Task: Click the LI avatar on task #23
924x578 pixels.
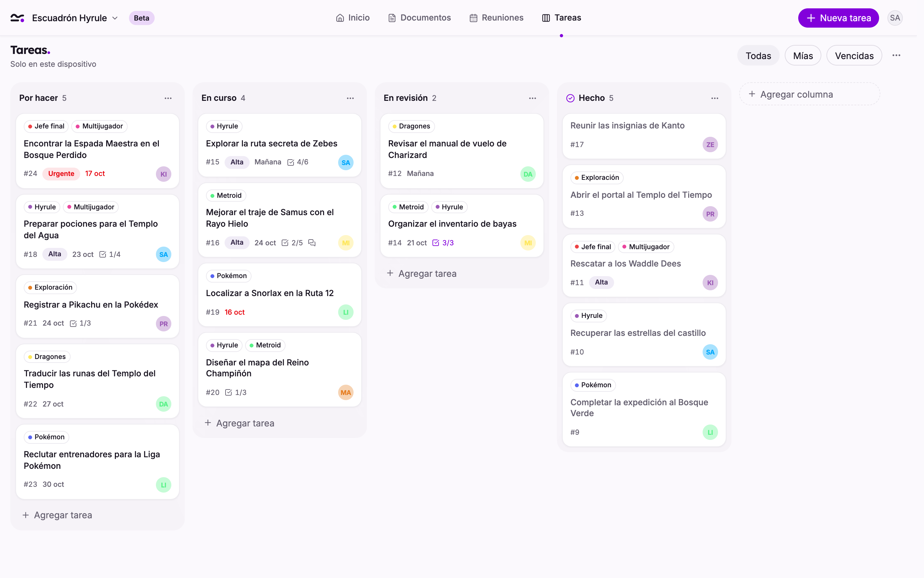Action: point(163,485)
